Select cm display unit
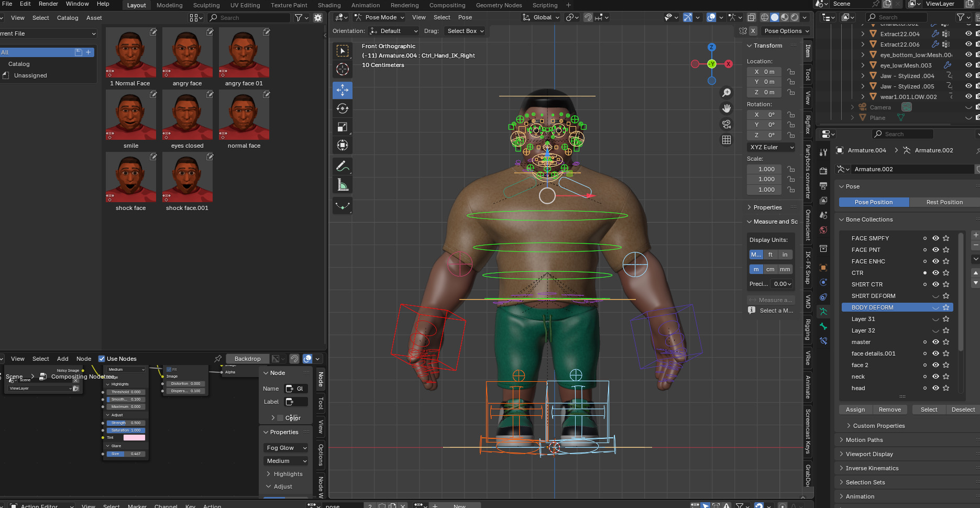The height and width of the screenshot is (508, 980). click(x=770, y=269)
